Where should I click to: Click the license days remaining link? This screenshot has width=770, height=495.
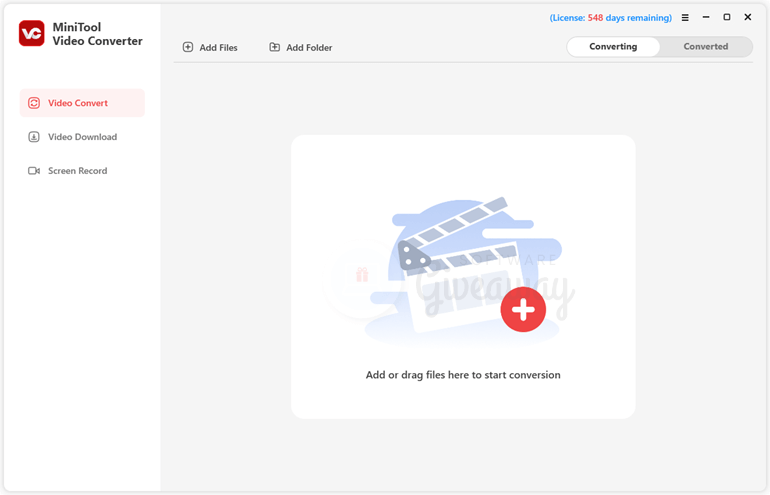(x=610, y=18)
